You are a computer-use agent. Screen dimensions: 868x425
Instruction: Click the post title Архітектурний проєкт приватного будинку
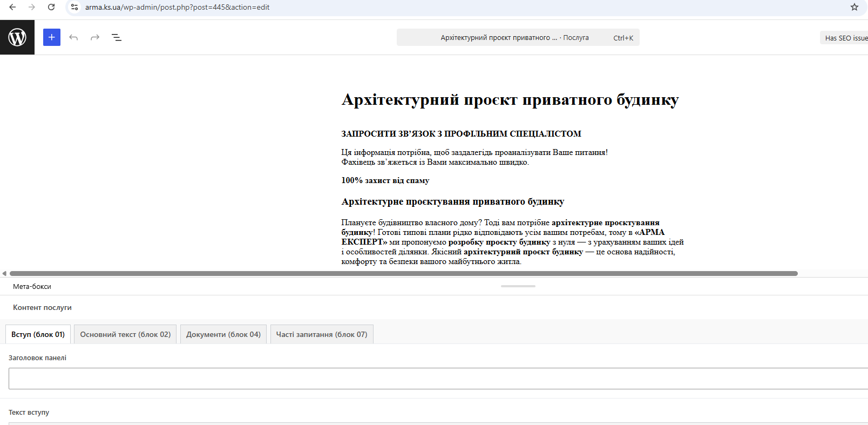click(510, 100)
